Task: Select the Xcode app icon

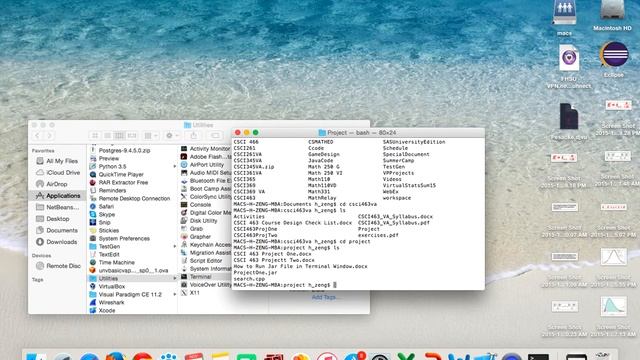Action: (x=93, y=311)
